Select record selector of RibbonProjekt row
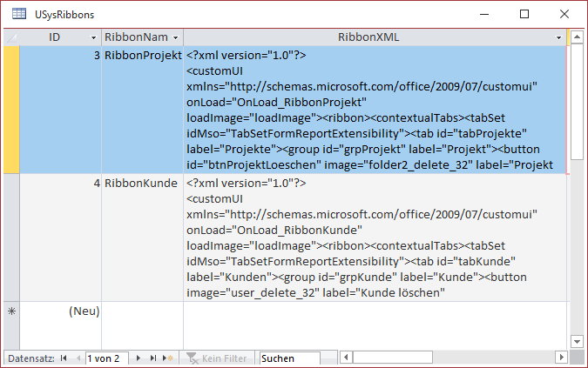The image size is (588, 368). pyautogui.click(x=11, y=110)
